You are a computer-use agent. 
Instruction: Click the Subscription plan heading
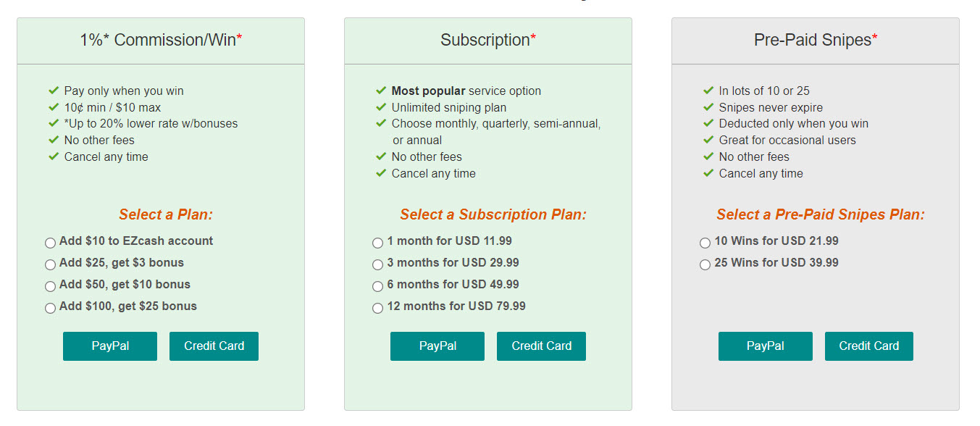click(x=487, y=41)
